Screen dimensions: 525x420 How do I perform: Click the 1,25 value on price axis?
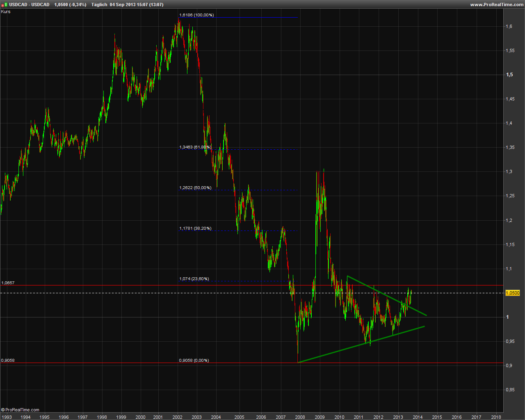pos(510,196)
